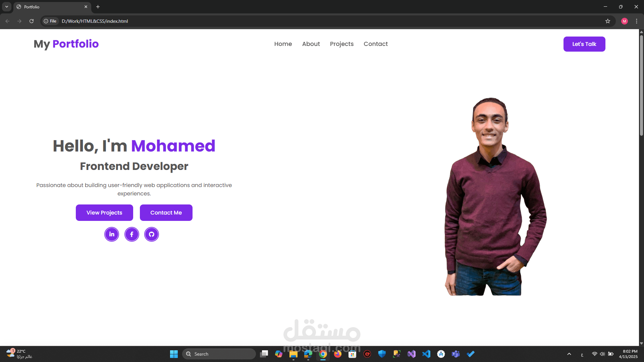Click the page vertical scrollbar thumb
The image size is (644, 362).
(641, 85)
